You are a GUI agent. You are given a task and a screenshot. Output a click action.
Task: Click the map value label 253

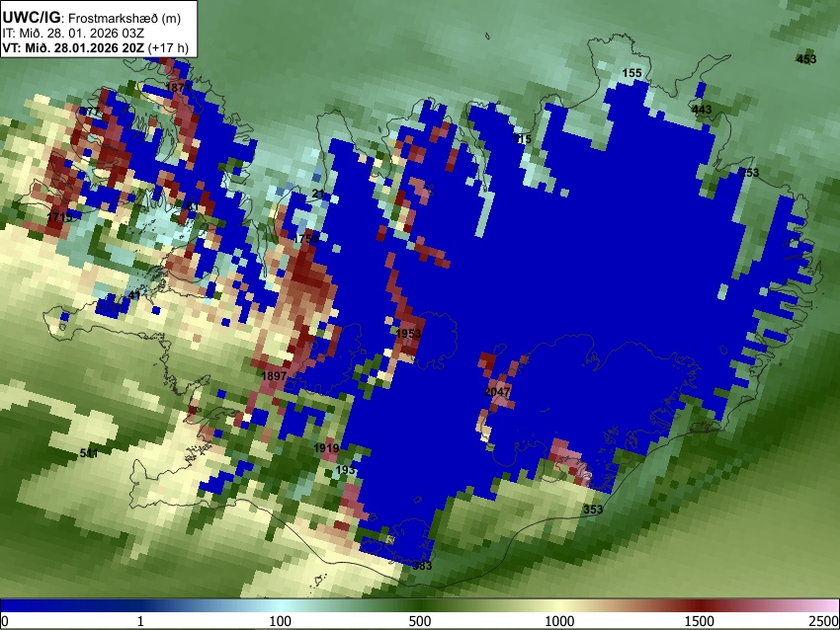tap(749, 173)
